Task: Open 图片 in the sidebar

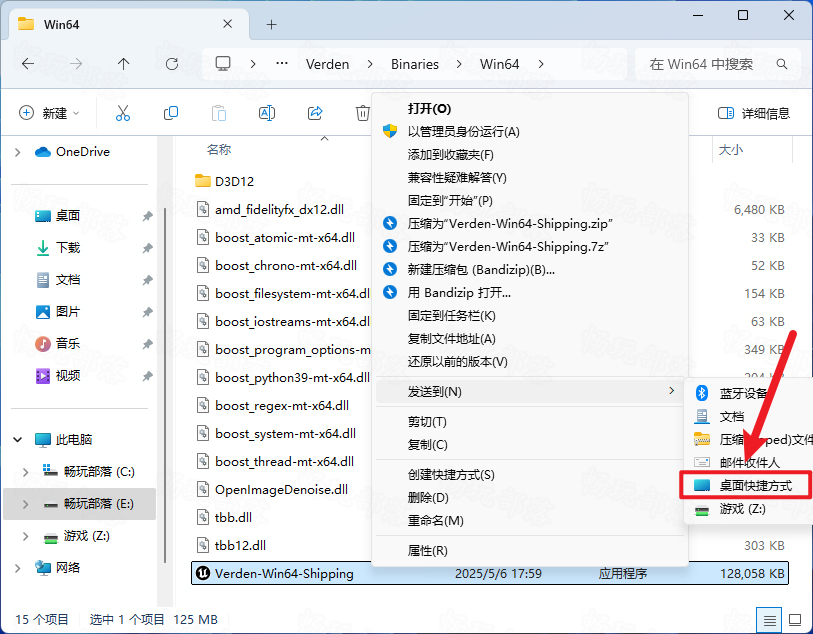Action: [x=68, y=312]
